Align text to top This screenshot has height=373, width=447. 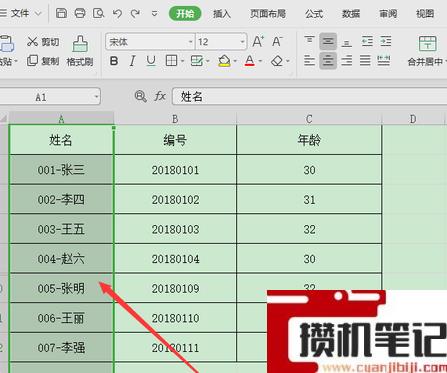point(309,41)
